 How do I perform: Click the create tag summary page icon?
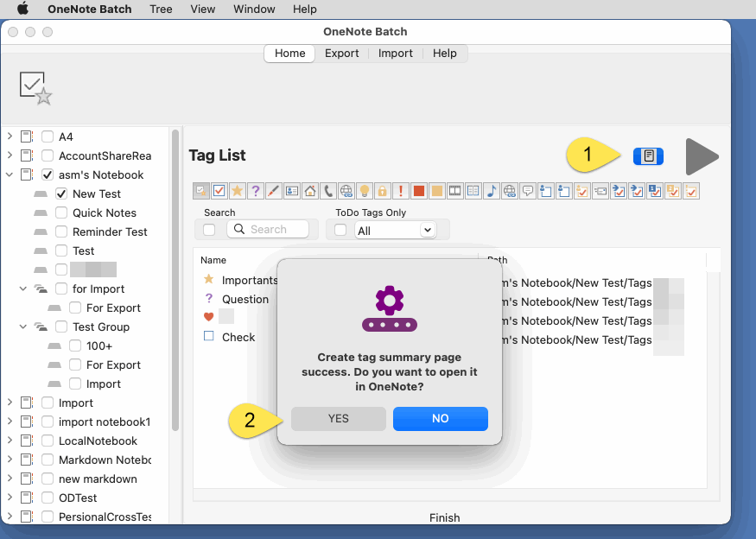(648, 155)
